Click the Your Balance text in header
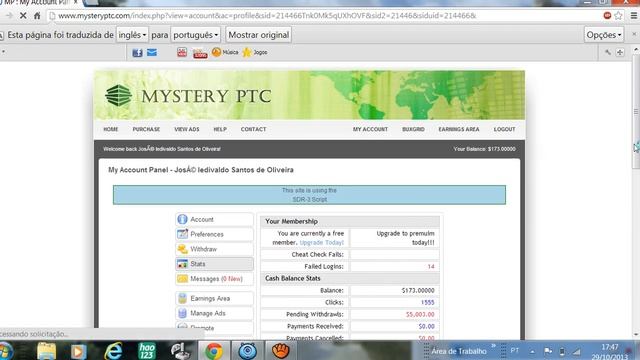This screenshot has height=360, width=640. tap(484, 149)
